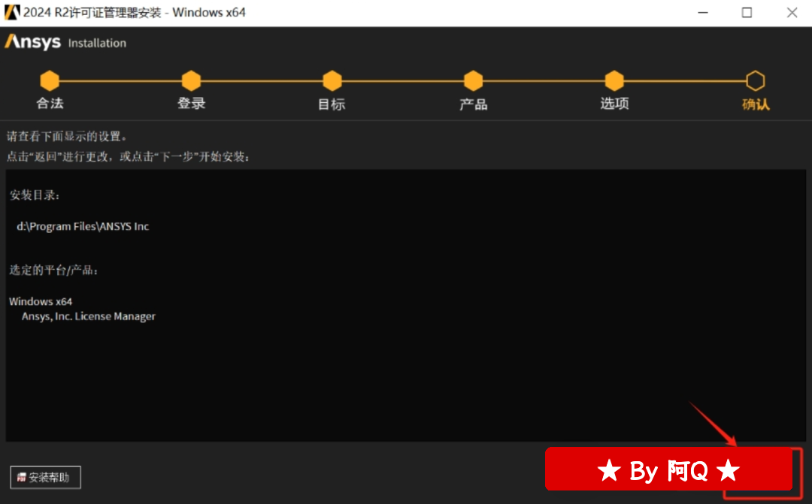Screen dimensions: 812x504
Task: Click the 合法 step hexagon icon
Action: click(50, 80)
